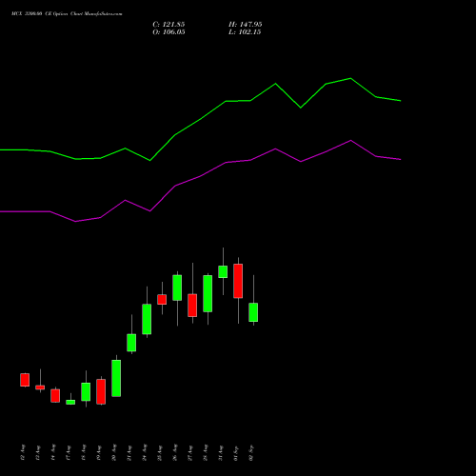The image size is (476, 476).
Task: Click the low price value L: 102.15
Action: pos(245,32)
